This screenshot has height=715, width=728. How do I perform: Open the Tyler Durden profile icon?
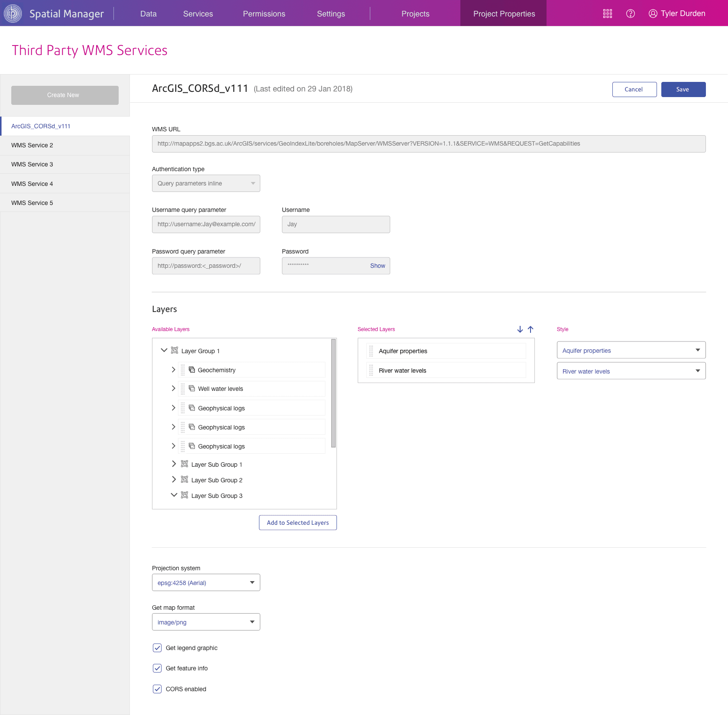tap(653, 13)
